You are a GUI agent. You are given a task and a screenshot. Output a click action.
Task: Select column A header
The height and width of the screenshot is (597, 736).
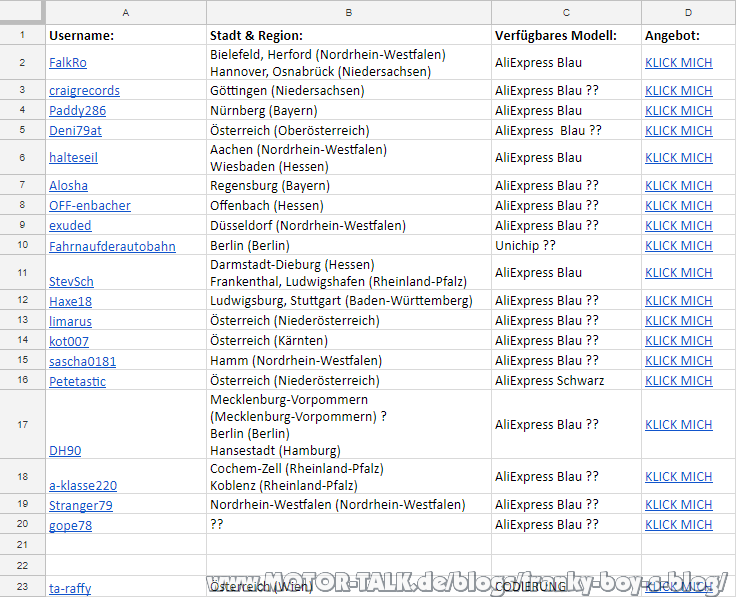coord(126,13)
